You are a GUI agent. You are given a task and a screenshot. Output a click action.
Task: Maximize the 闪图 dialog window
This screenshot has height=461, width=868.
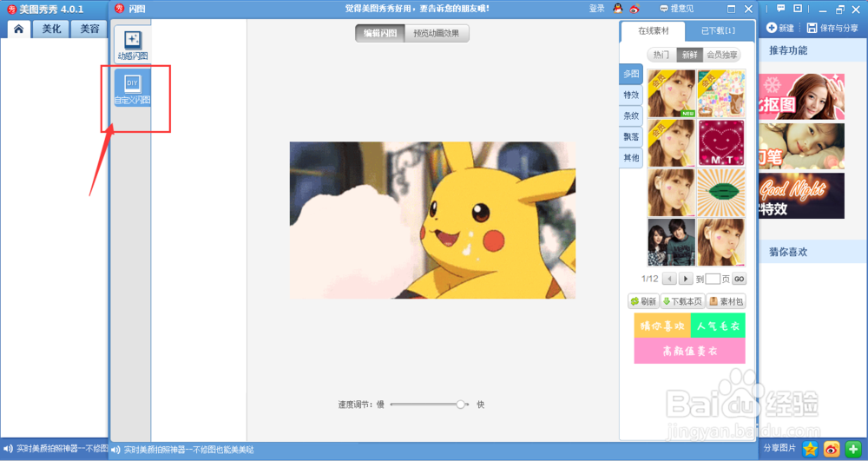[731, 9]
